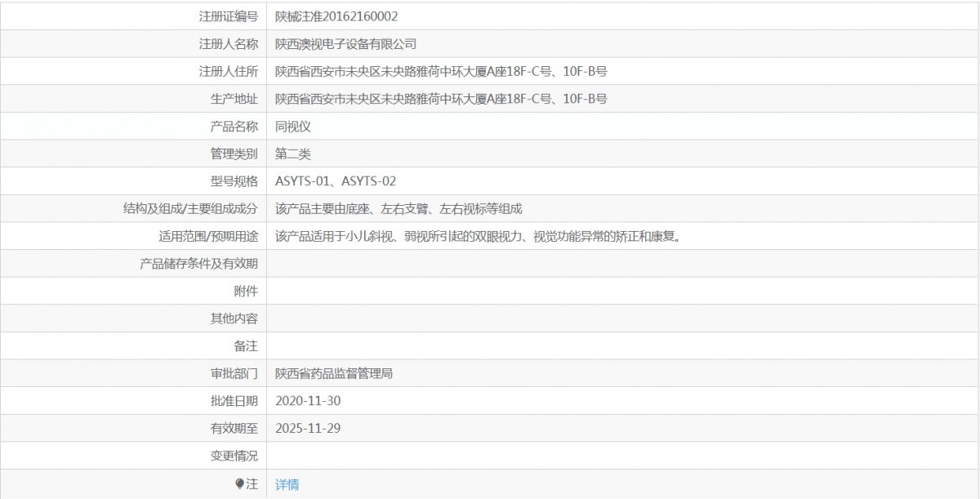
Task: Select approval department 陕西省药品监督管理局
Action: point(334,374)
